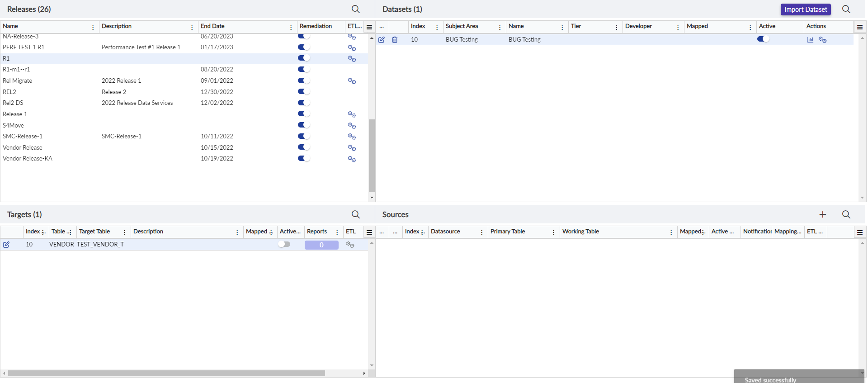Open Datasets grid hamburger menu
The height and width of the screenshot is (383, 868).
pyautogui.click(x=860, y=27)
